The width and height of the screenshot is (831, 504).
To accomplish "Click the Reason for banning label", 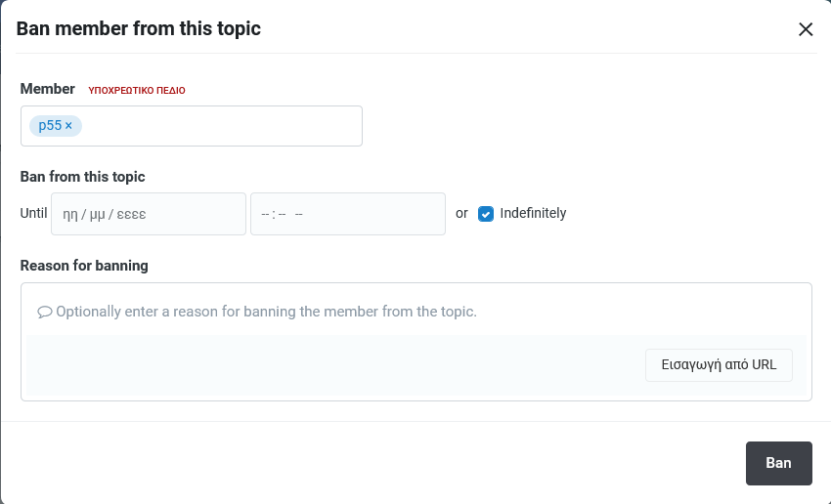I will pos(84,266).
